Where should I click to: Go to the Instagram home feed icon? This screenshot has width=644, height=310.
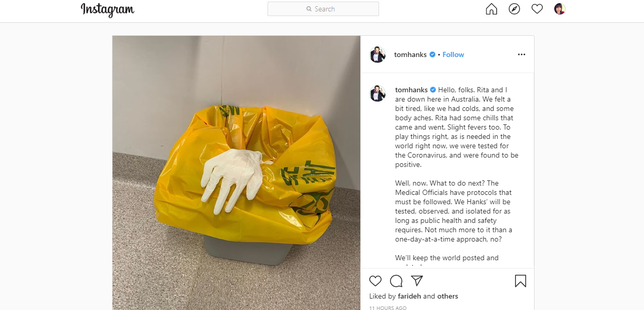tap(491, 9)
